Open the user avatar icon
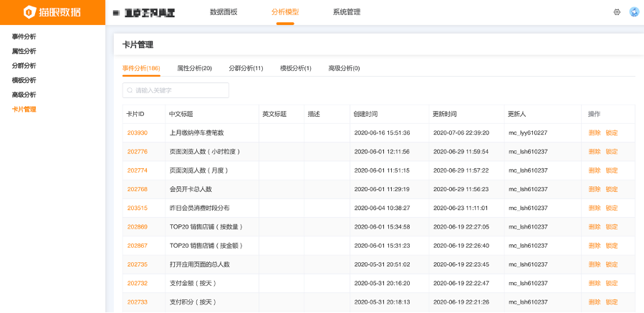The image size is (644, 313). click(634, 12)
